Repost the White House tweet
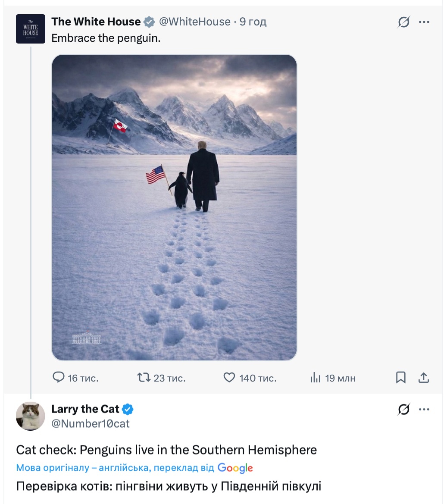Screen dimensions: 444x504 [x=144, y=378]
